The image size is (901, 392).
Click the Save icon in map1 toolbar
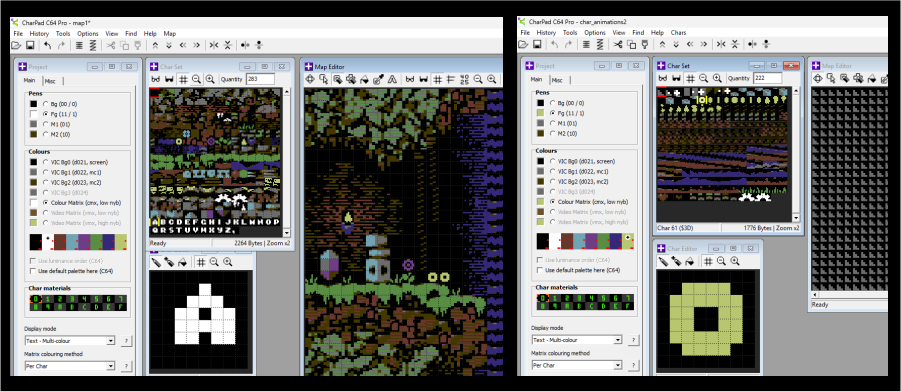point(30,45)
